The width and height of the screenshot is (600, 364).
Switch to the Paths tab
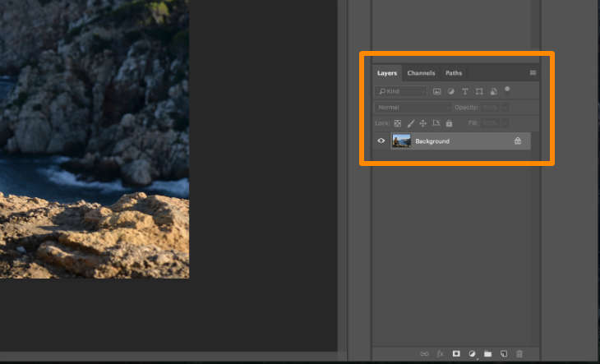(454, 73)
